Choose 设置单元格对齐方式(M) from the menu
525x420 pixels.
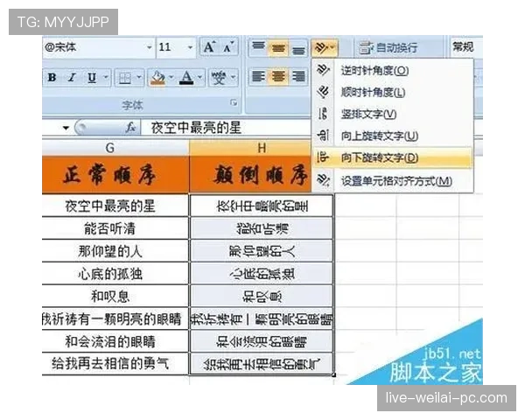coord(392,181)
